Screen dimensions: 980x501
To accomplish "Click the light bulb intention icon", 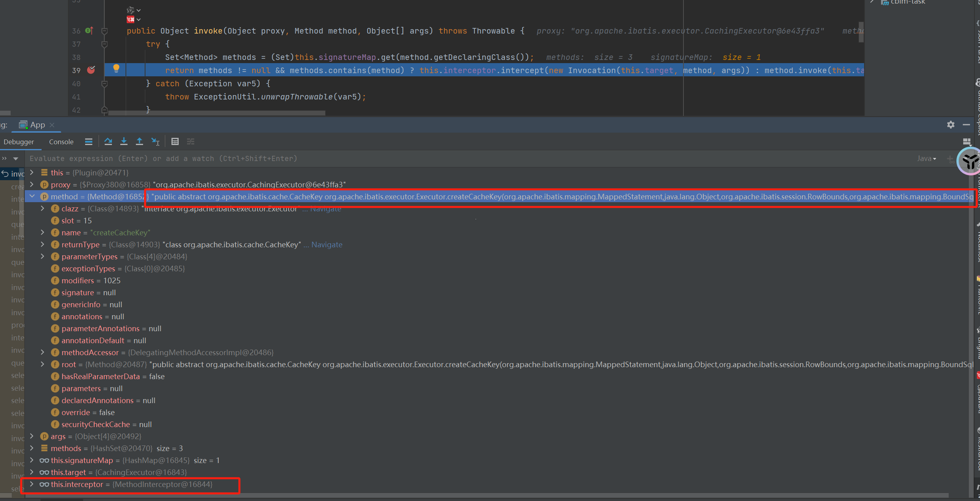I will click(x=116, y=68).
